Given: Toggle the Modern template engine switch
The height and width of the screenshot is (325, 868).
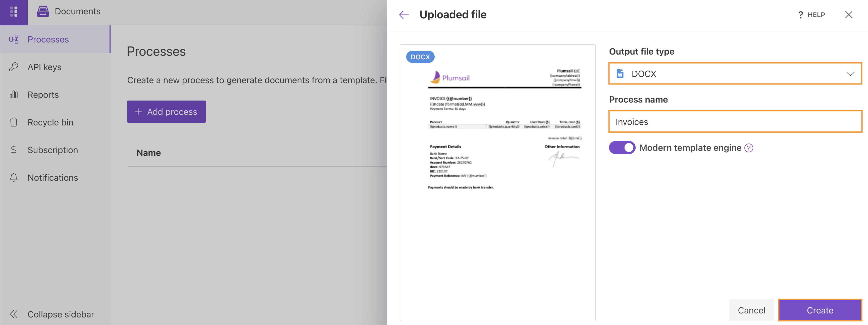Looking at the screenshot, I should 622,148.
